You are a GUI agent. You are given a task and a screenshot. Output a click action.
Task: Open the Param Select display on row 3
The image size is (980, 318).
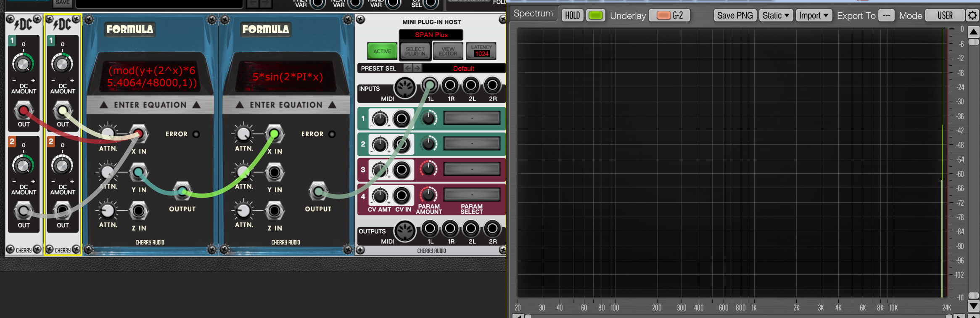tap(472, 169)
